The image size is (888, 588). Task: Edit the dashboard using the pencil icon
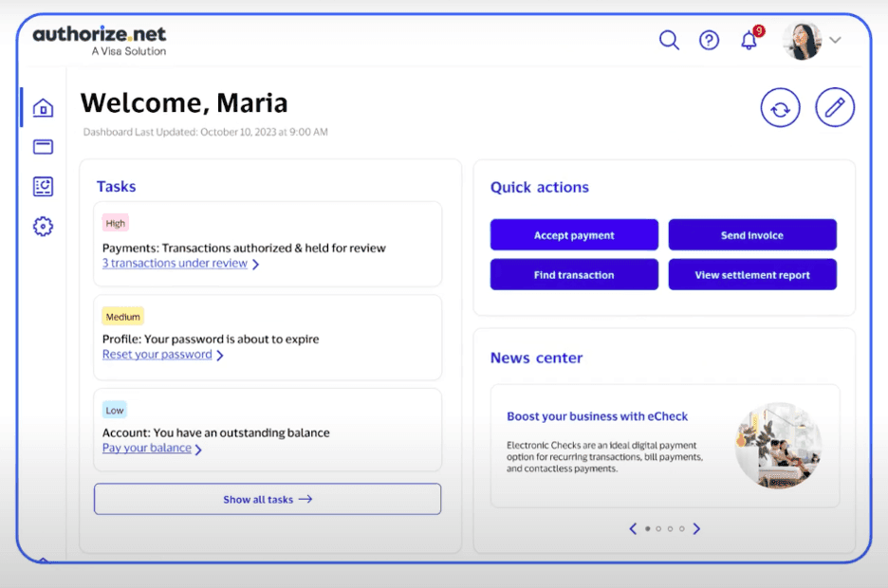834,107
